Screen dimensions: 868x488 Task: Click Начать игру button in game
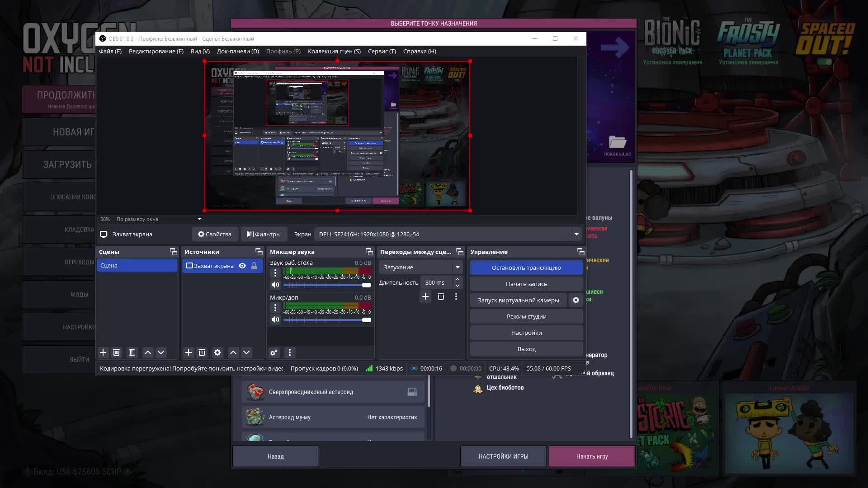592,456
